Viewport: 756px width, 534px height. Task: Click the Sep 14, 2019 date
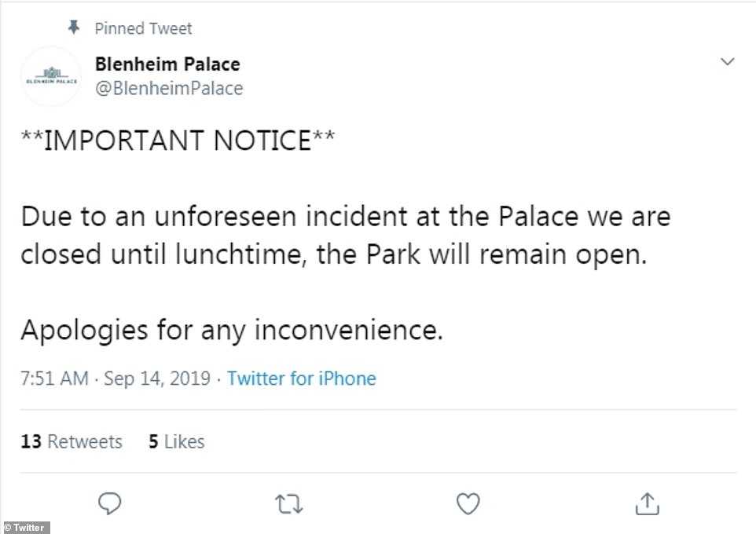pyautogui.click(x=156, y=379)
